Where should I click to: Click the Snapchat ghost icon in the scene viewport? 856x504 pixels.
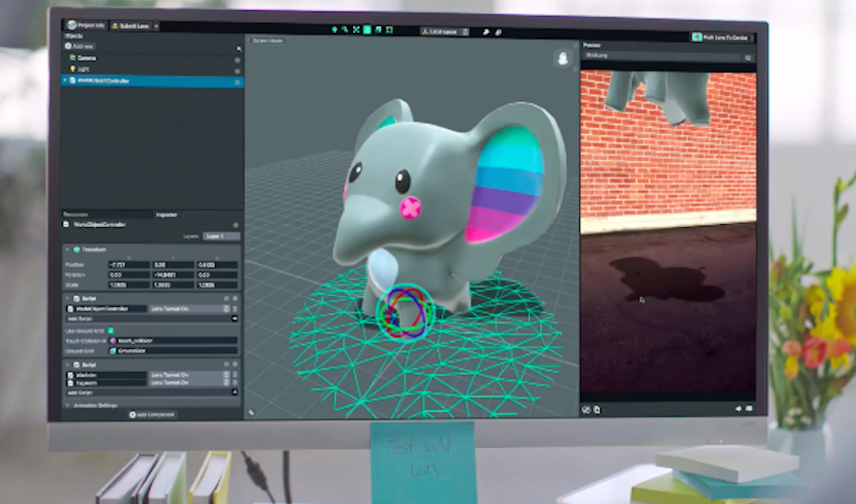(x=563, y=60)
